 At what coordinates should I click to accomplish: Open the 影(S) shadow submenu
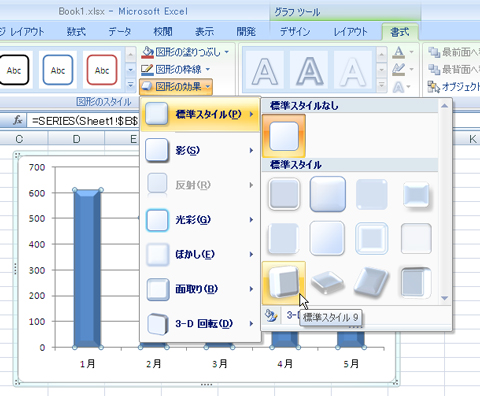pos(200,150)
